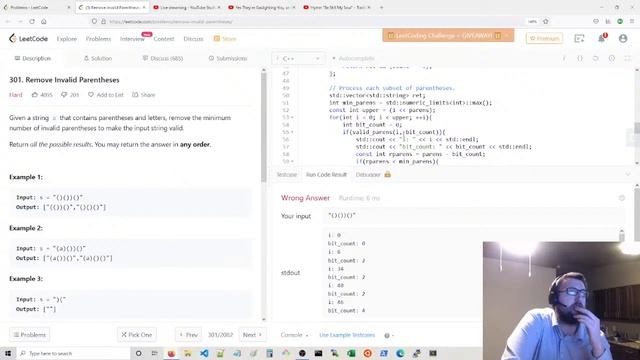This screenshot has width=640, height=360.
Task: Format code braces icon
Action: [x=580, y=58]
